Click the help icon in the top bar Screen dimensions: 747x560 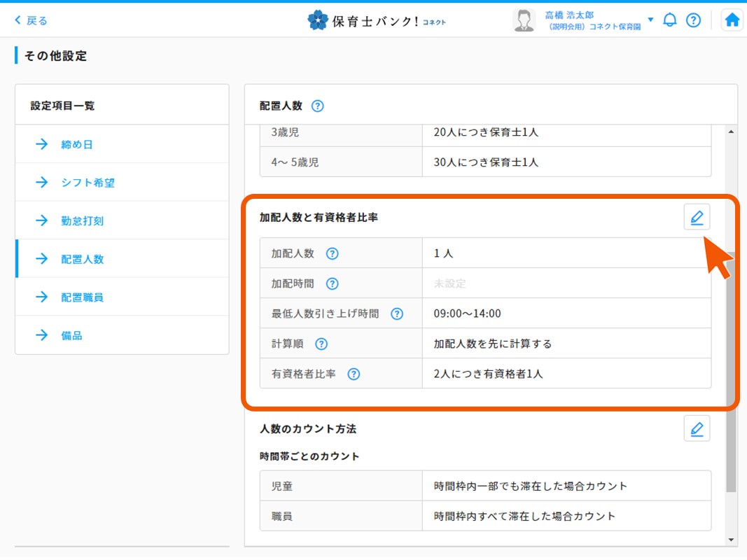click(694, 20)
